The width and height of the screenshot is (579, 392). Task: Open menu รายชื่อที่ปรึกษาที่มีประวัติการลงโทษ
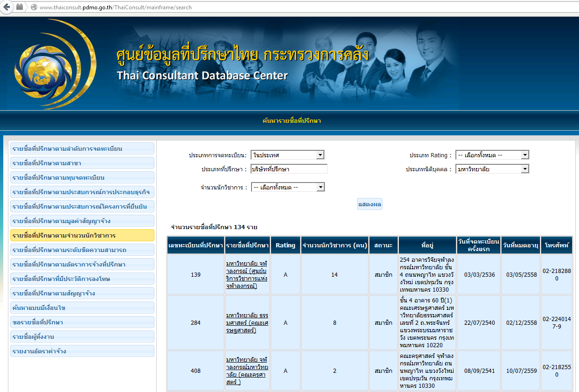click(x=82, y=279)
